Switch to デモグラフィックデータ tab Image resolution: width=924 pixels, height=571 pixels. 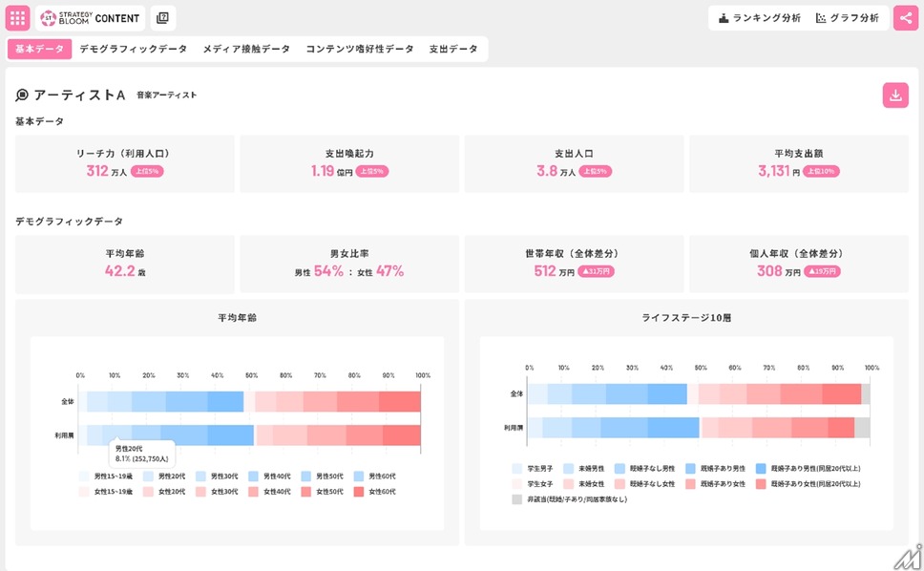tap(134, 49)
